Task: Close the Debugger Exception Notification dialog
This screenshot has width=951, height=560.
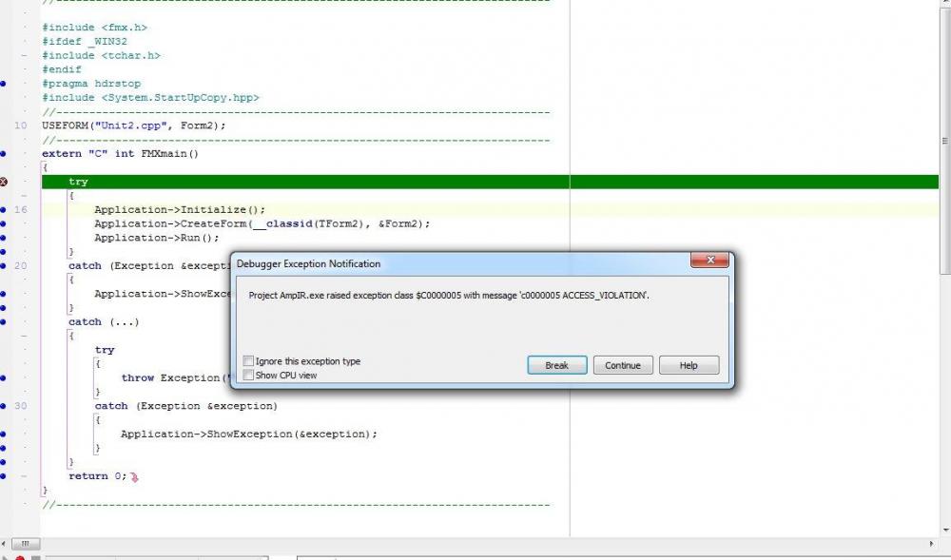Action: 710,260
